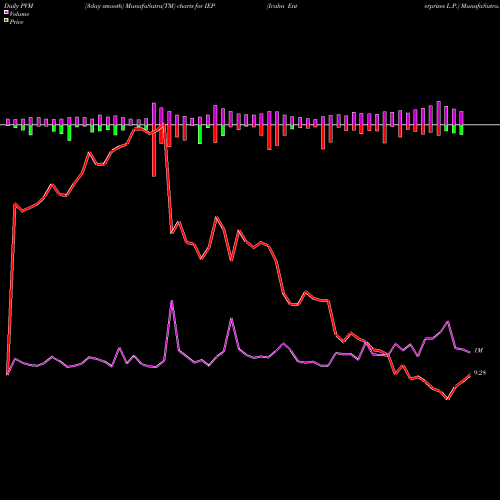
Task: Click the Price legend swatch
Action: point(6,21)
